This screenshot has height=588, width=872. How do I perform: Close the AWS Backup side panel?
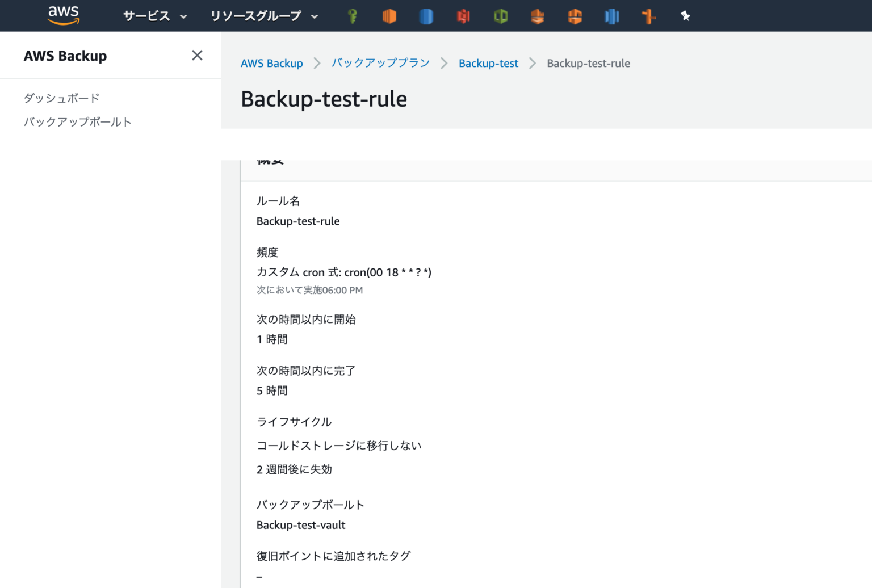point(197,55)
